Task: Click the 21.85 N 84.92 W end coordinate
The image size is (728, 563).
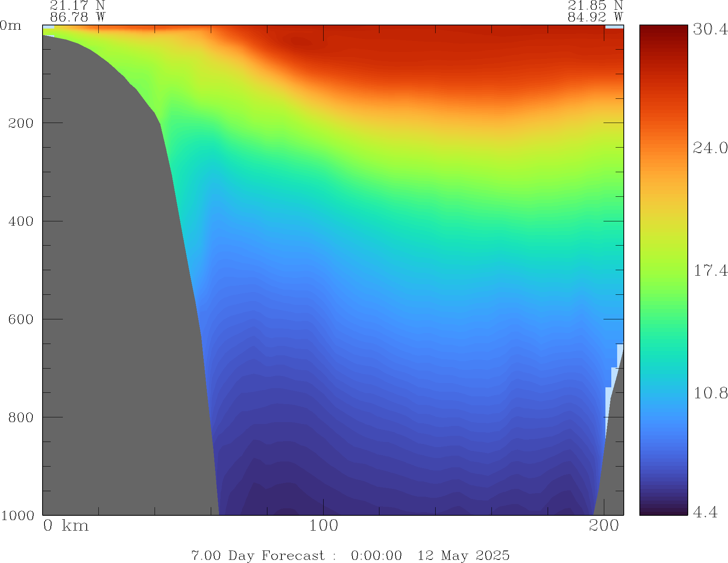Action: [595, 11]
